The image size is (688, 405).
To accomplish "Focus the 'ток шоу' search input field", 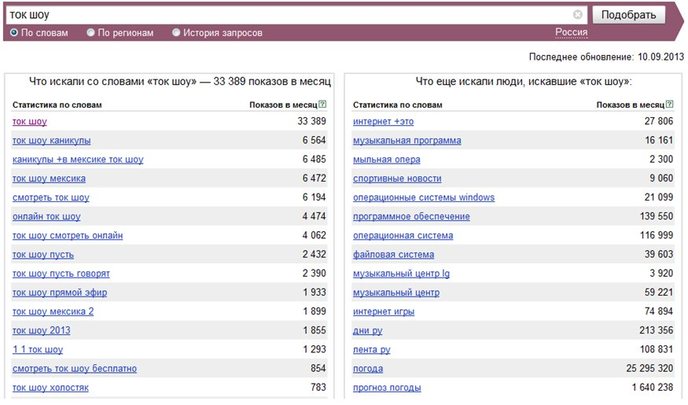I will pos(290,14).
